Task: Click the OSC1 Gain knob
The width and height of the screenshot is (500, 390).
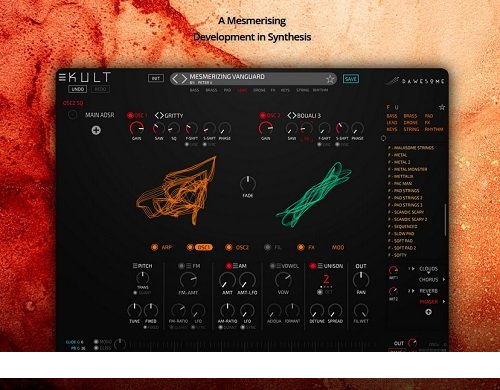Action: (x=136, y=128)
